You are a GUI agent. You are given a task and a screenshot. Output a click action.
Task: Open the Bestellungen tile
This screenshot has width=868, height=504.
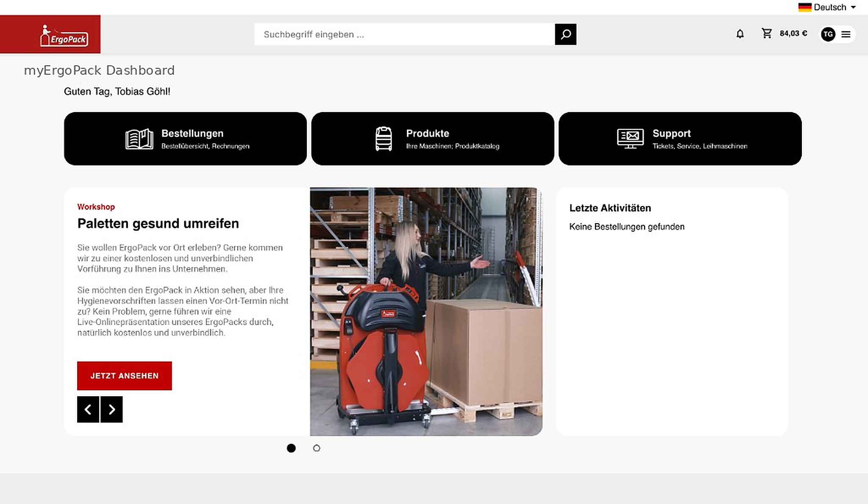(185, 139)
